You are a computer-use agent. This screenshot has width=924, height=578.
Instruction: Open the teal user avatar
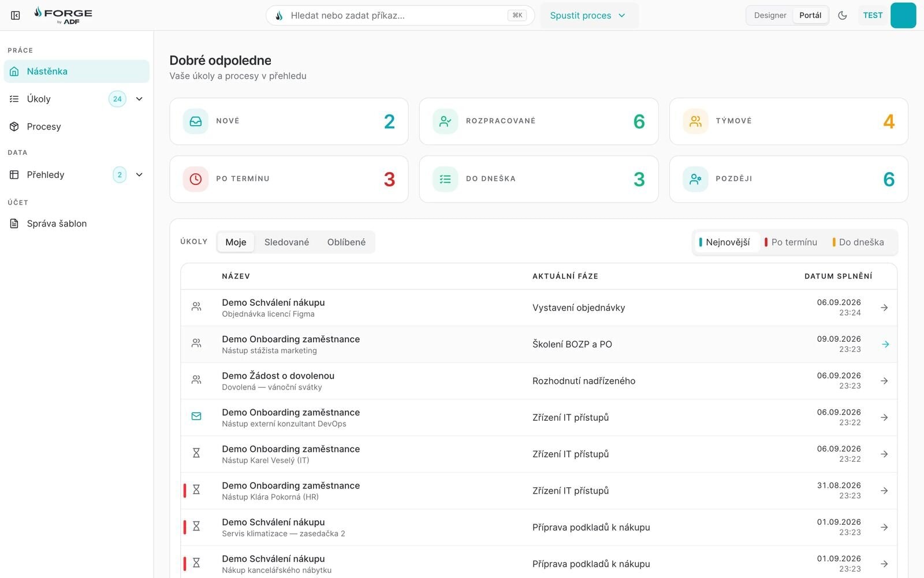pyautogui.click(x=903, y=16)
